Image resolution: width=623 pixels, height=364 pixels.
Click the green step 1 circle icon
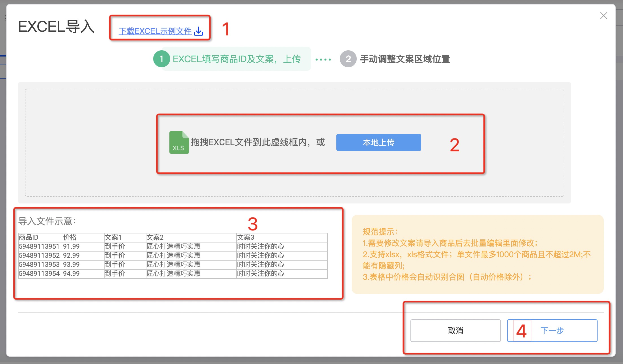[161, 59]
